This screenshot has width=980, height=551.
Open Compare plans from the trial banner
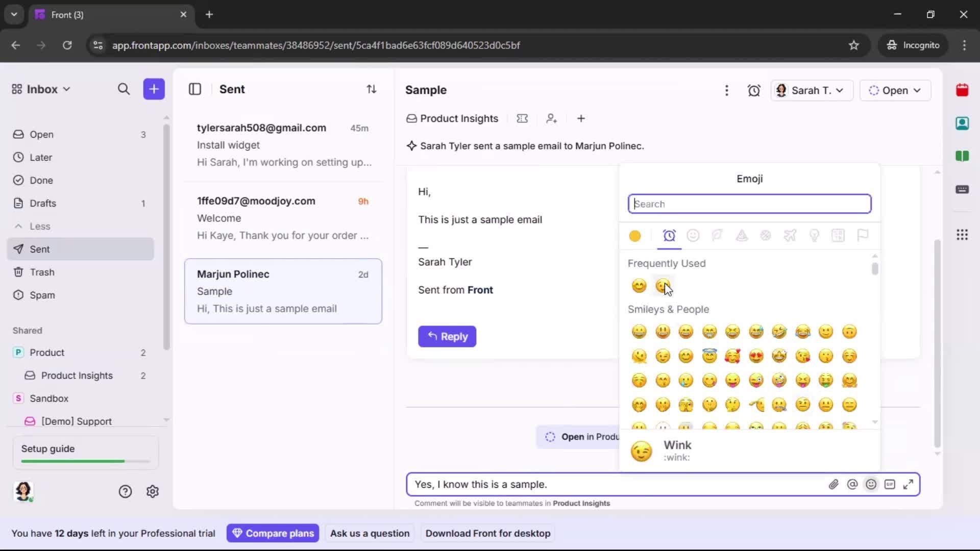[x=273, y=533]
